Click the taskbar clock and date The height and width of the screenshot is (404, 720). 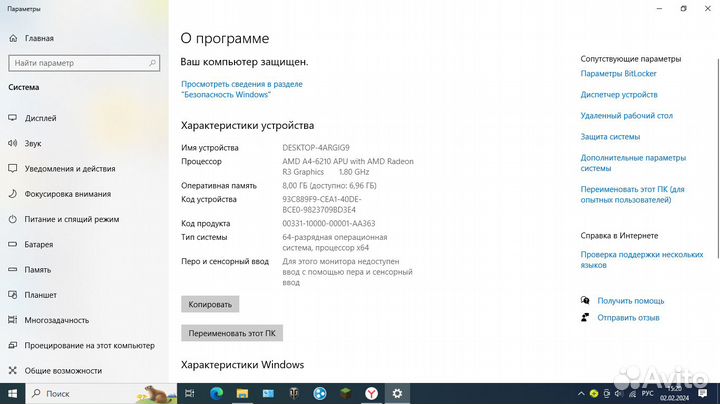tap(675, 393)
